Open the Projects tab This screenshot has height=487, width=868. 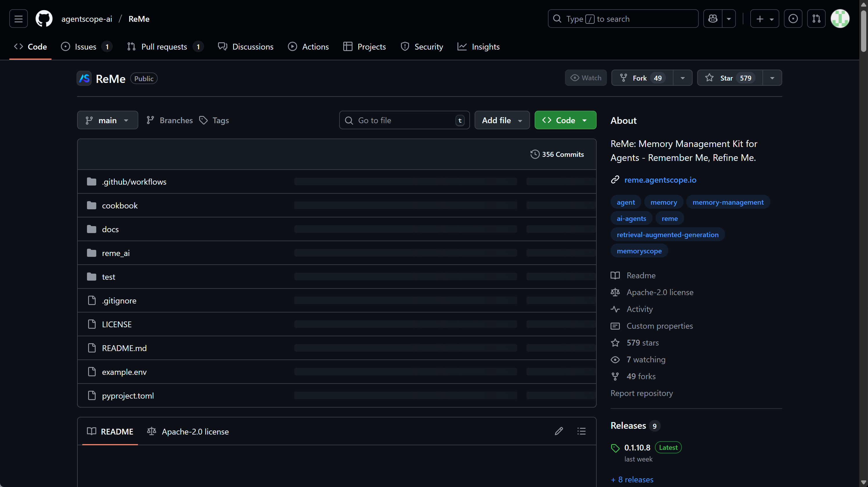coord(364,47)
